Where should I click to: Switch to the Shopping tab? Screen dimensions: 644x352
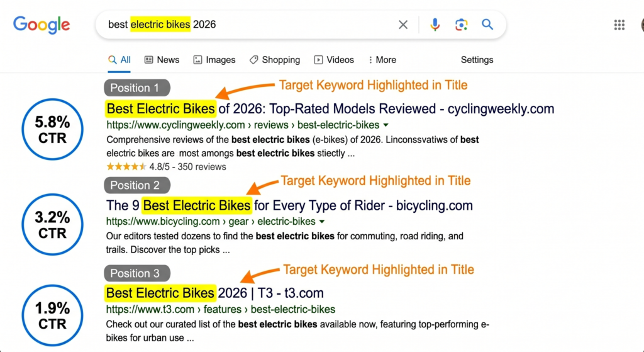tap(274, 60)
